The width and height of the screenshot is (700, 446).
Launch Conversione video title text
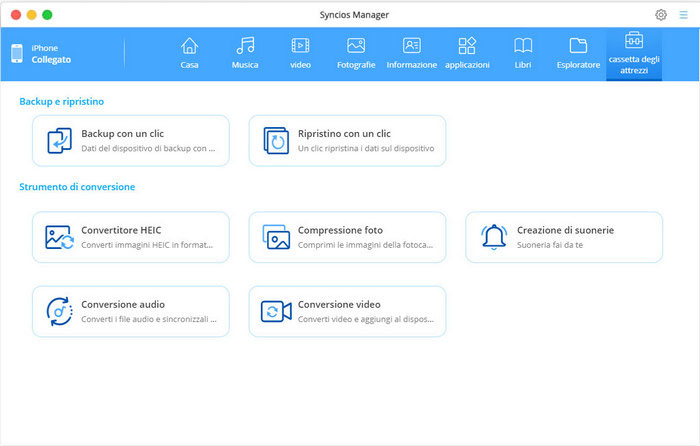pos(339,304)
